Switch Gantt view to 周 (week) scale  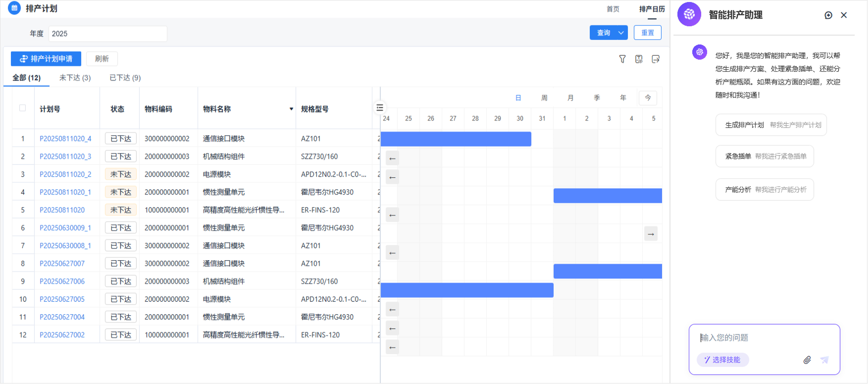544,98
